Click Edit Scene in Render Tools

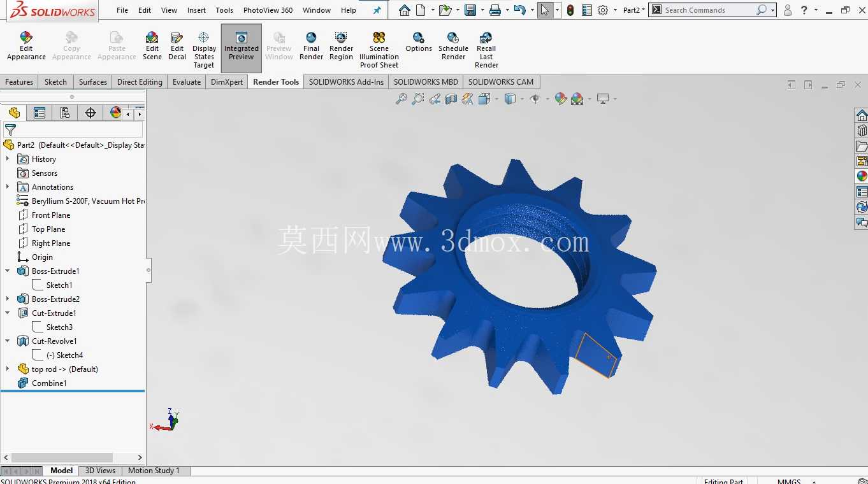click(152, 46)
